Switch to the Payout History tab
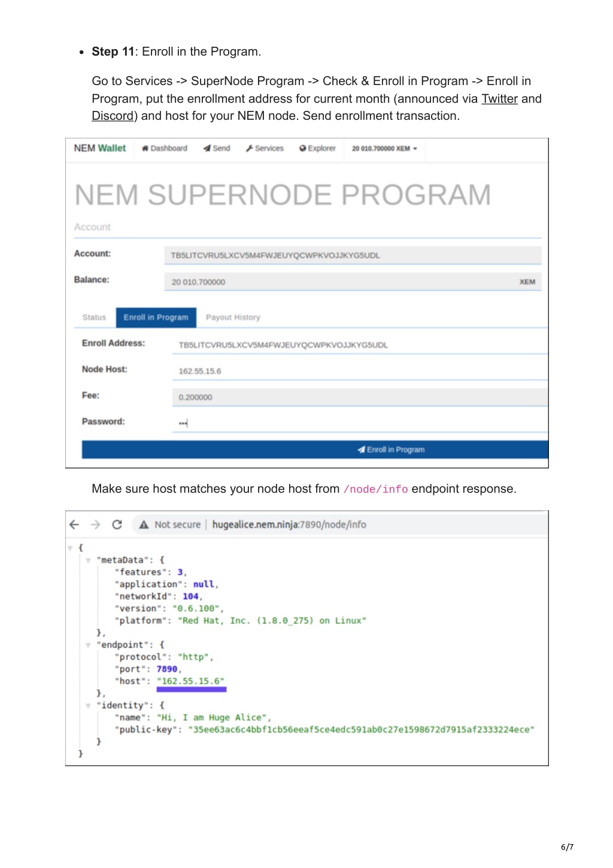 pyautogui.click(x=233, y=317)
